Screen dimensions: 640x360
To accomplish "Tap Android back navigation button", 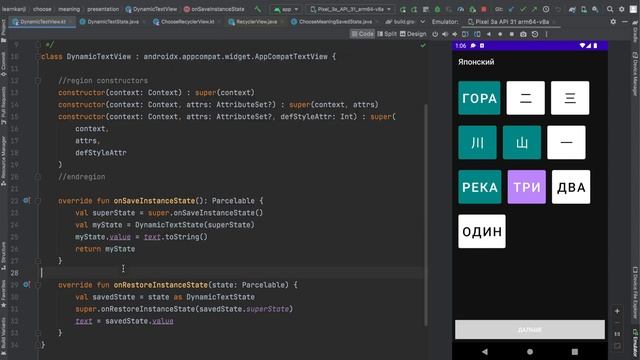I will coord(484,351).
